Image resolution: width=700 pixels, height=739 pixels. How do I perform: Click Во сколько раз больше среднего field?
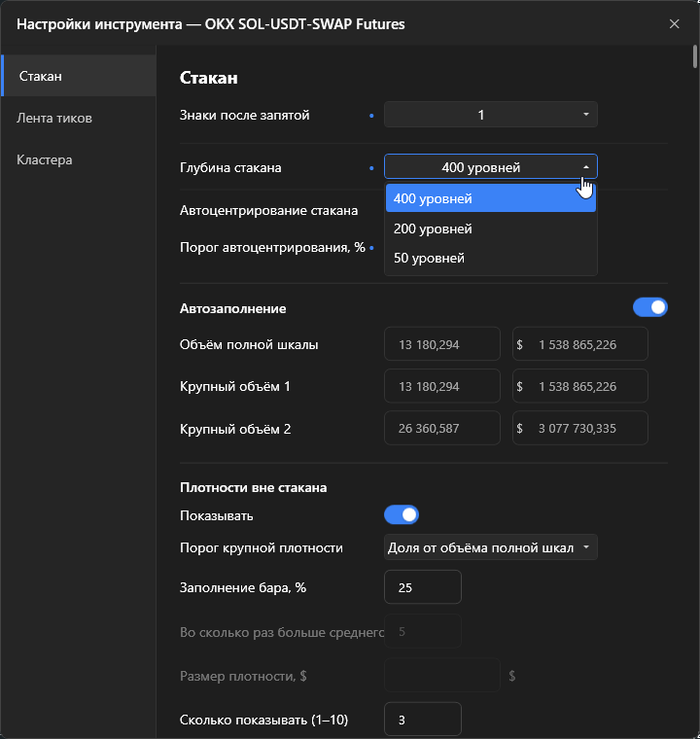coord(423,631)
